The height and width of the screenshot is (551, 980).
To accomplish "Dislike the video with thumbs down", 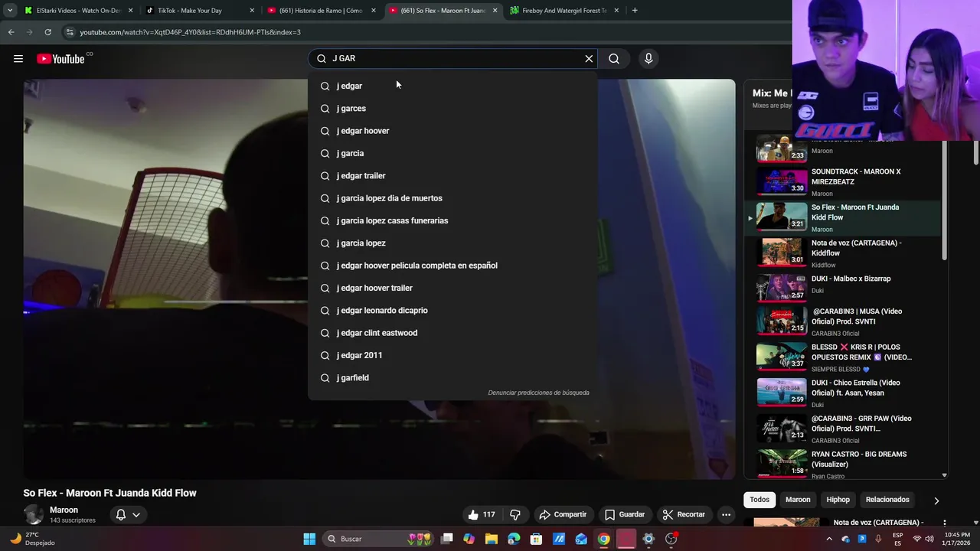I will coord(514,514).
